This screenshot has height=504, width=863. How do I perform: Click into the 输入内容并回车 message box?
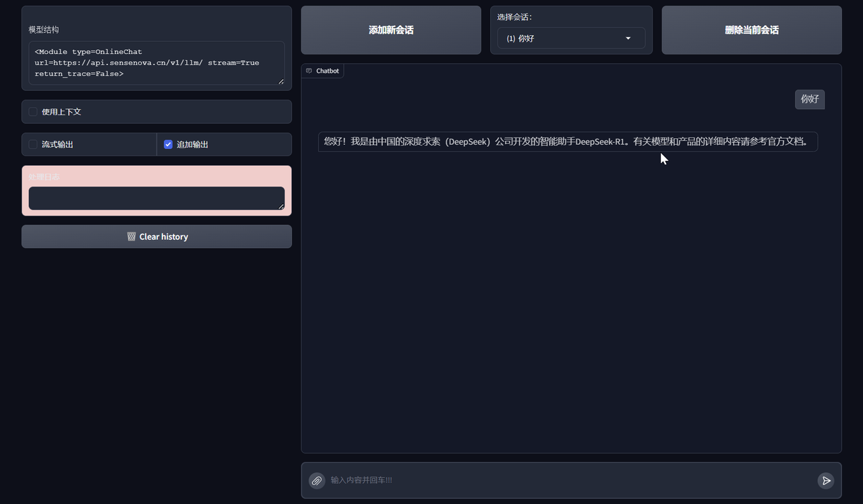pyautogui.click(x=571, y=480)
